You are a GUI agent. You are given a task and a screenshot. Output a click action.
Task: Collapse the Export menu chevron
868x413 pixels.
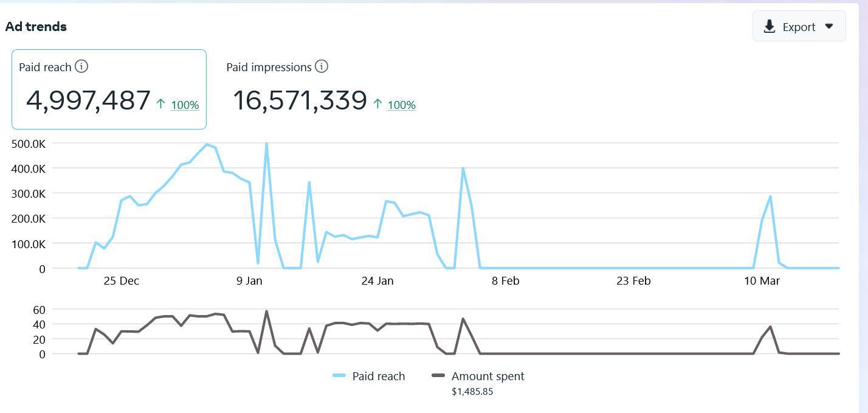tap(828, 27)
